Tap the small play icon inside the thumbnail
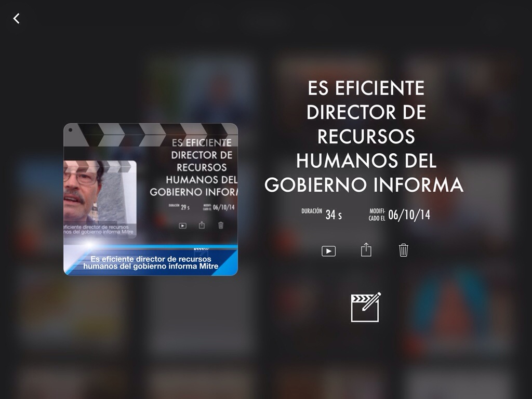The height and width of the screenshot is (399, 532). (182, 225)
